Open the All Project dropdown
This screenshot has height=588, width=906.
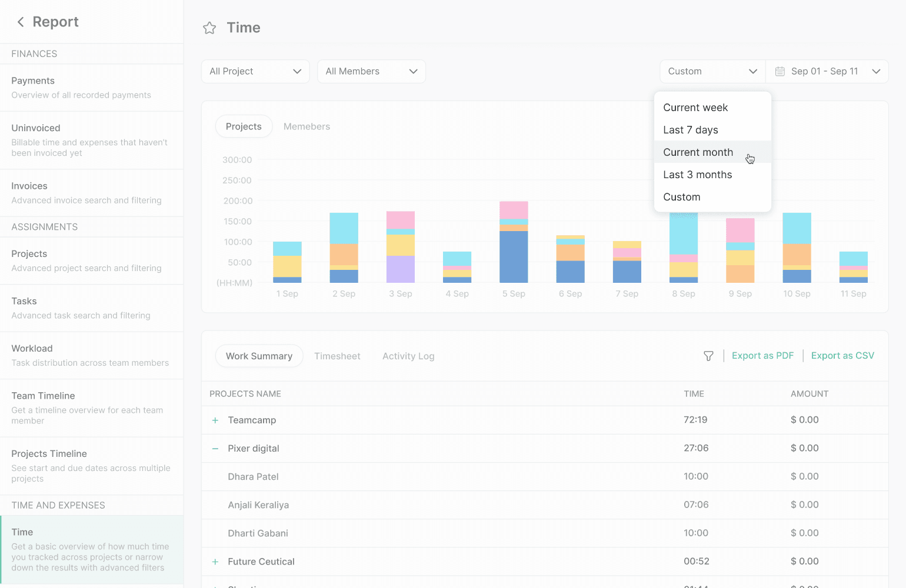click(255, 72)
